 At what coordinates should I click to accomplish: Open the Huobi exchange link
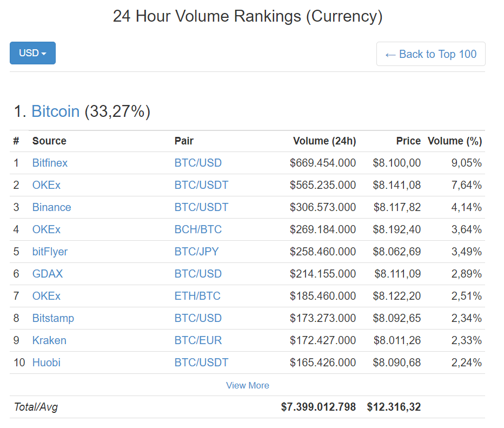[x=47, y=363]
